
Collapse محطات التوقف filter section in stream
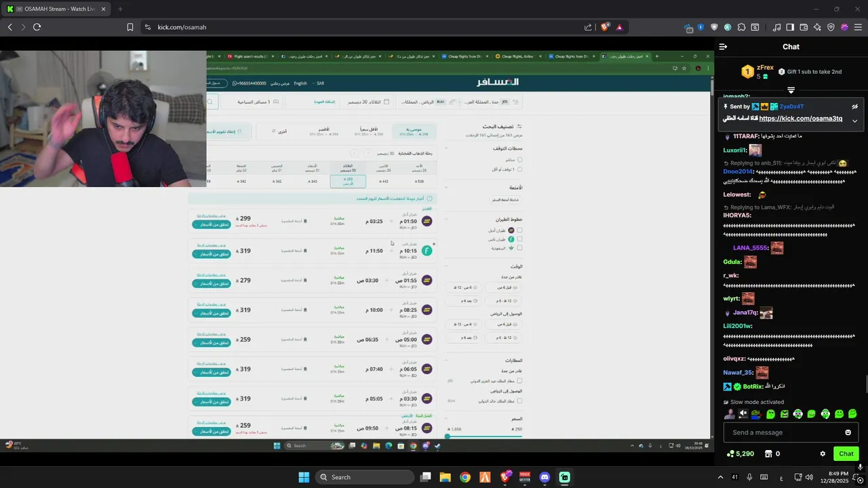pyautogui.click(x=446, y=148)
